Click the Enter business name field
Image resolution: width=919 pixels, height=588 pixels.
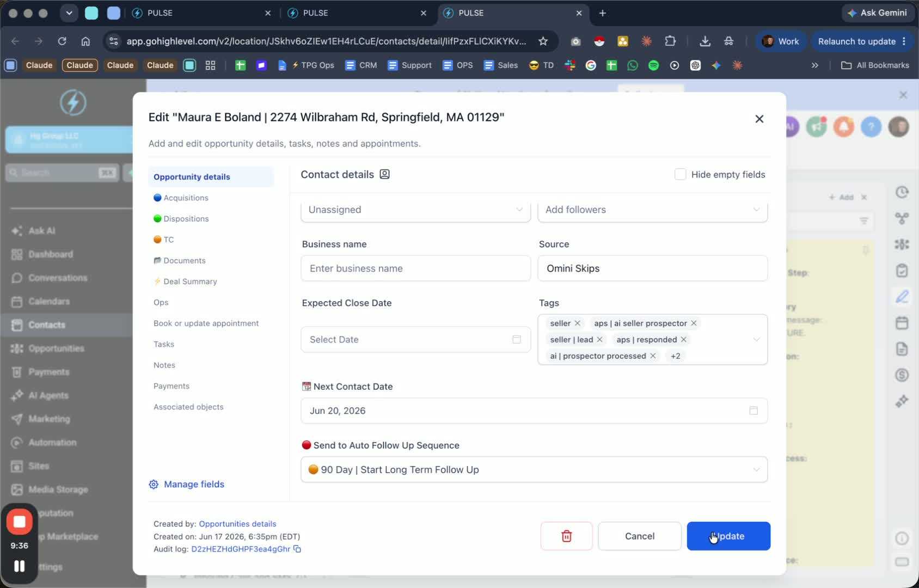point(415,268)
